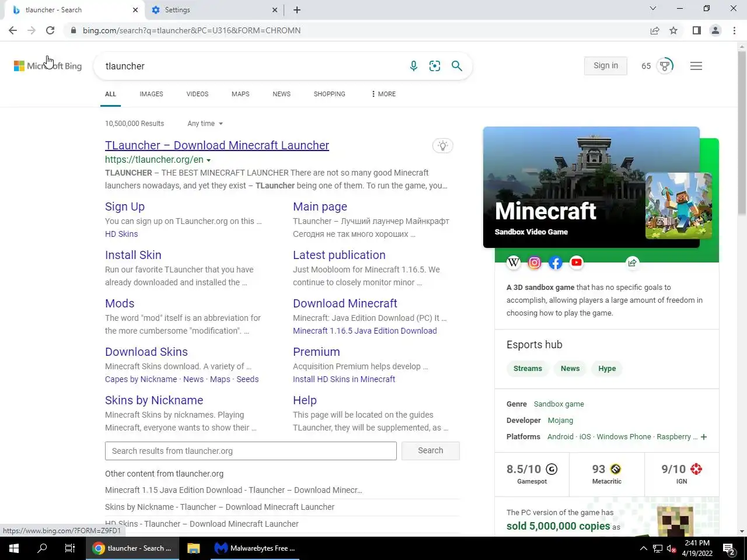
Task: Switch to IMAGES search tab
Action: (151, 94)
